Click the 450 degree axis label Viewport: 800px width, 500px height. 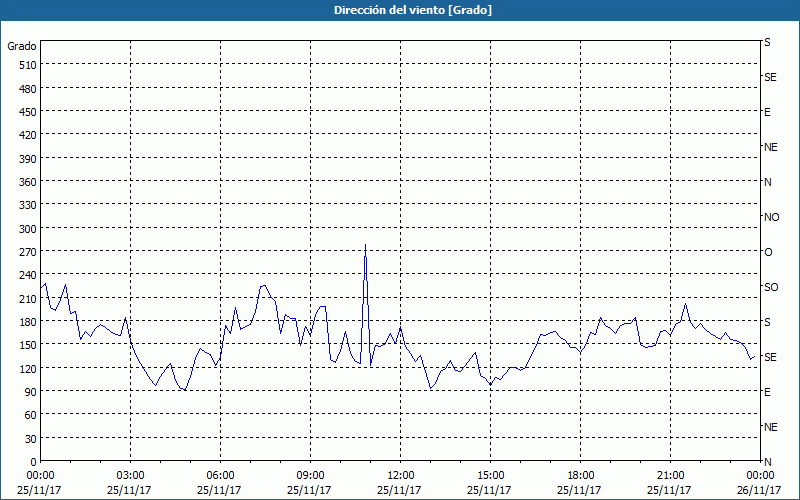point(28,112)
